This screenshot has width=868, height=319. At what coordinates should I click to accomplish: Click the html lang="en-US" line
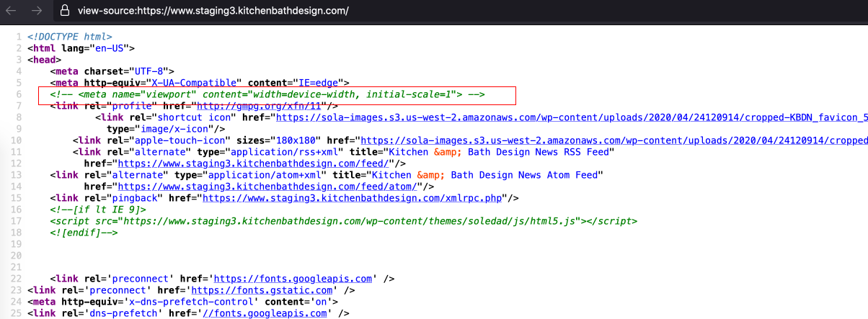(81, 48)
